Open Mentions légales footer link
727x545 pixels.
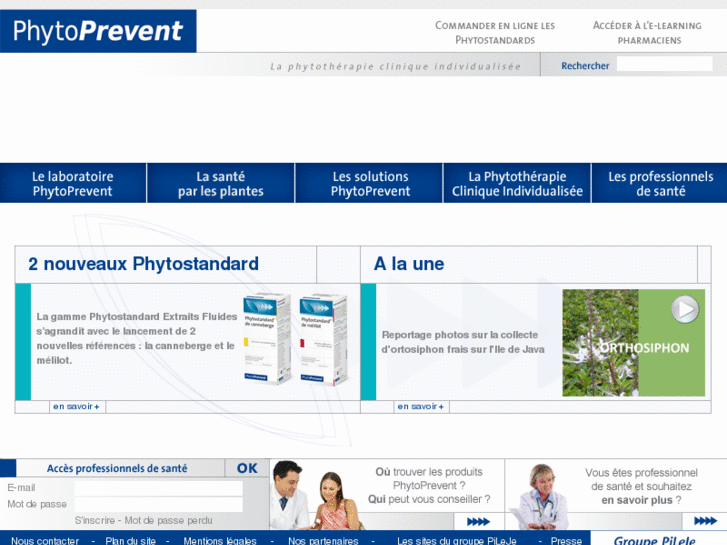coord(220,541)
